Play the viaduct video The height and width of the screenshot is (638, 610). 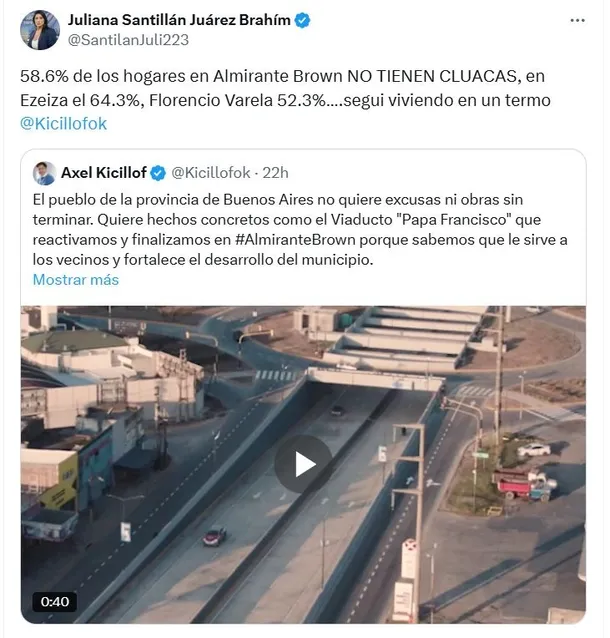click(x=303, y=463)
